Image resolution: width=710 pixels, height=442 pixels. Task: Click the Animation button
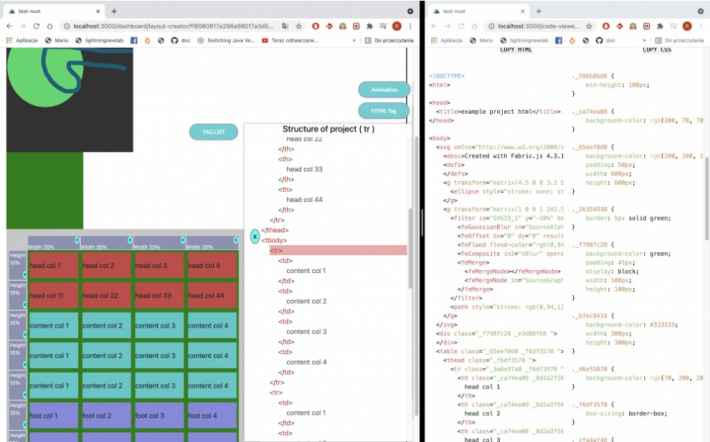(384, 89)
